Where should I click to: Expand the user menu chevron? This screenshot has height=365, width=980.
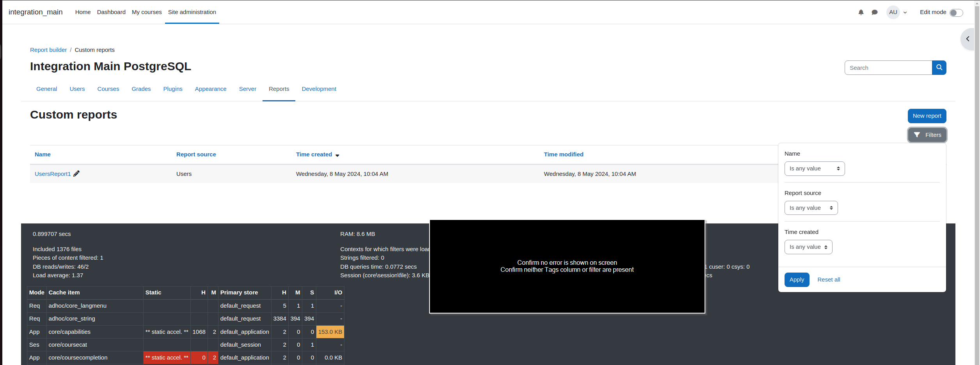click(905, 12)
